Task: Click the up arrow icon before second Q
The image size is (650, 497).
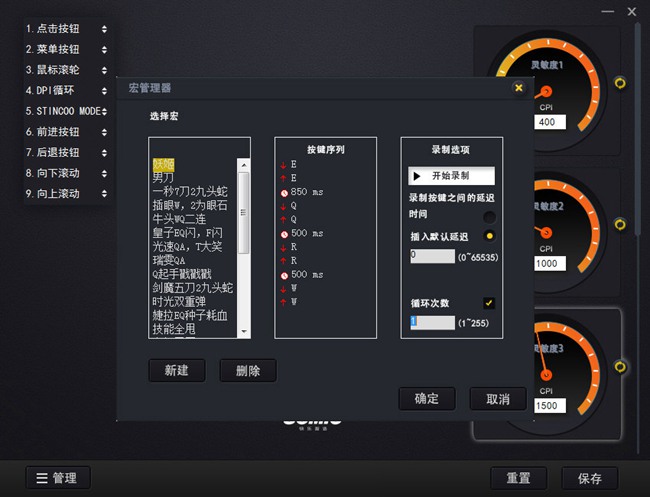Action: click(284, 220)
